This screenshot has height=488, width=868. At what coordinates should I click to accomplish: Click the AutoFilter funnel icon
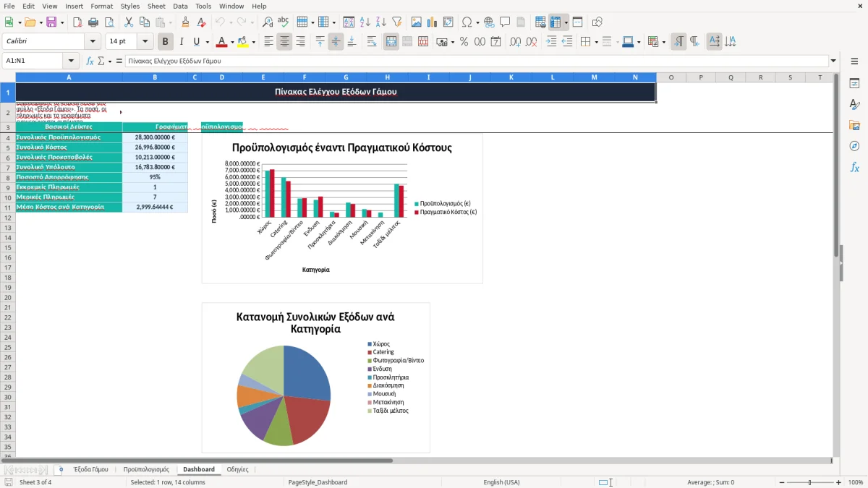click(396, 22)
